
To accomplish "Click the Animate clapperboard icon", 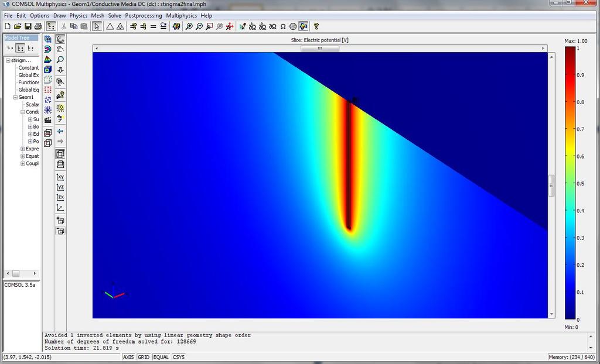I will coord(48,120).
